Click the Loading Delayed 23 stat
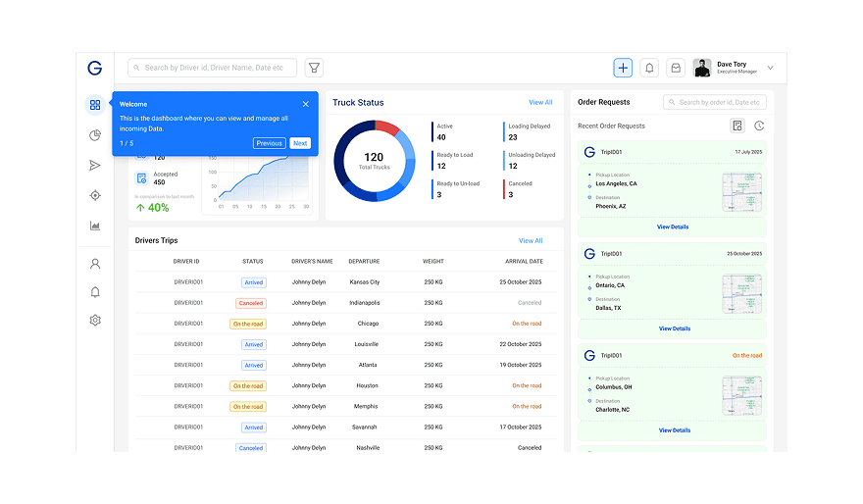Image resolution: width=863 pixels, height=504 pixels. (x=528, y=131)
